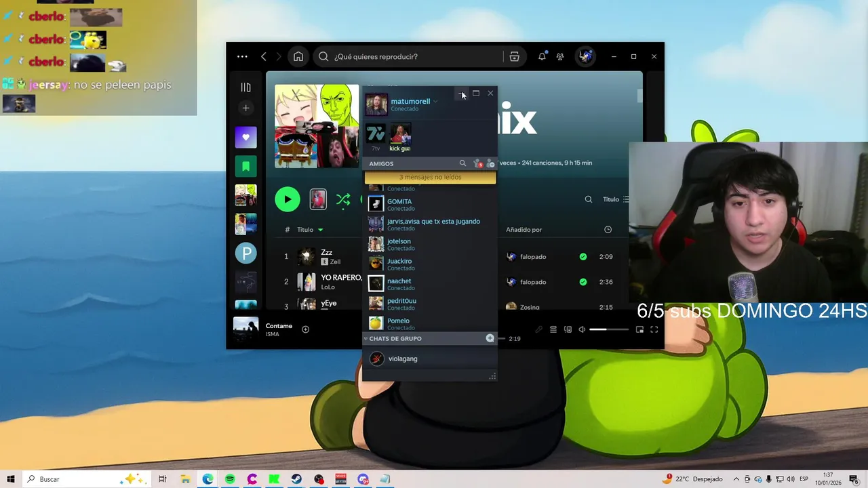Open chat with pedrit0uu
868x488 pixels.
click(x=430, y=304)
